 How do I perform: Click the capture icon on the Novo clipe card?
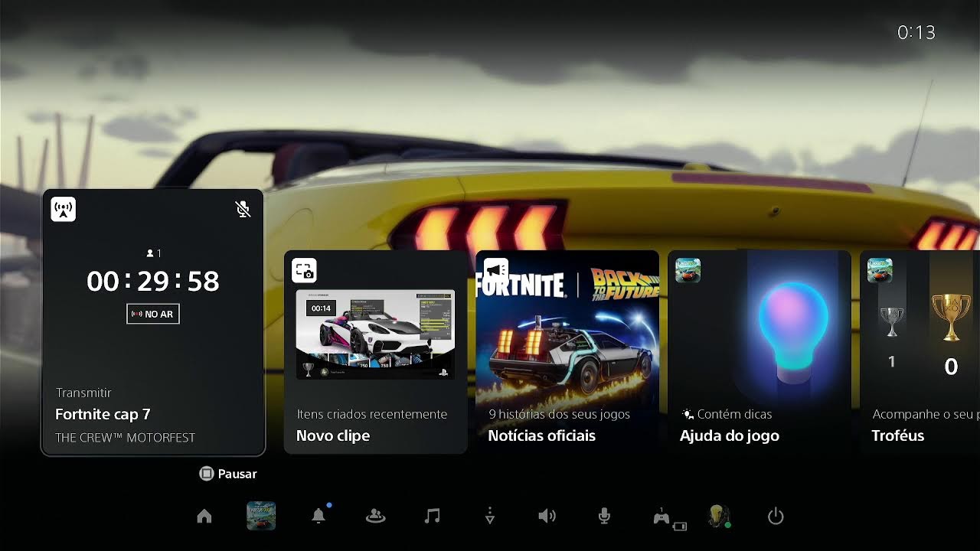coord(304,270)
